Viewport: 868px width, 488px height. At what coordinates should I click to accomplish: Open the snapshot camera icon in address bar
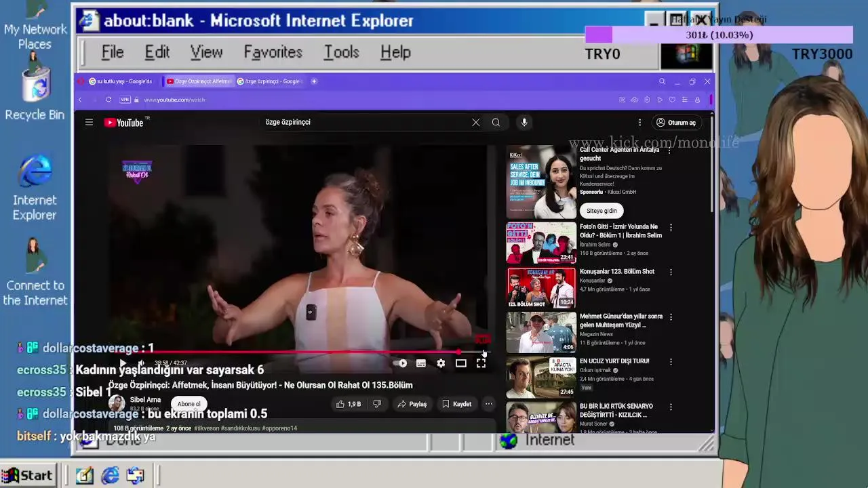tap(634, 100)
